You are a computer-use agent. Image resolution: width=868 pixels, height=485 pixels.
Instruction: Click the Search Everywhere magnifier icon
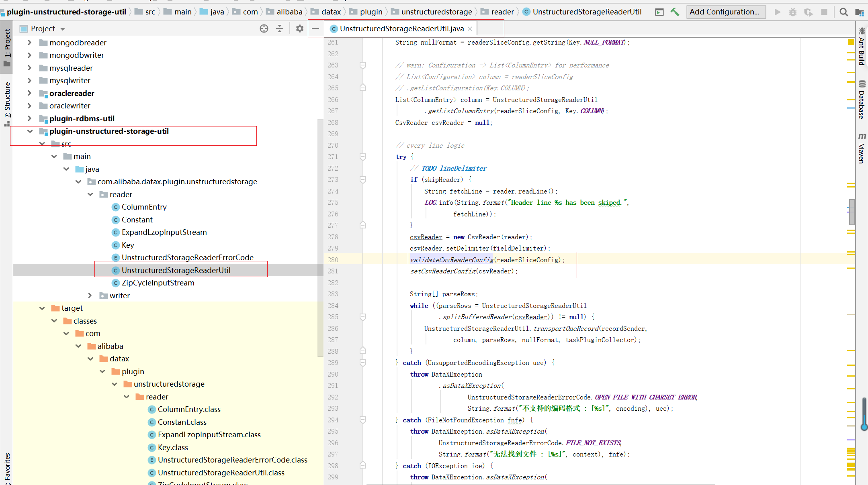click(843, 12)
